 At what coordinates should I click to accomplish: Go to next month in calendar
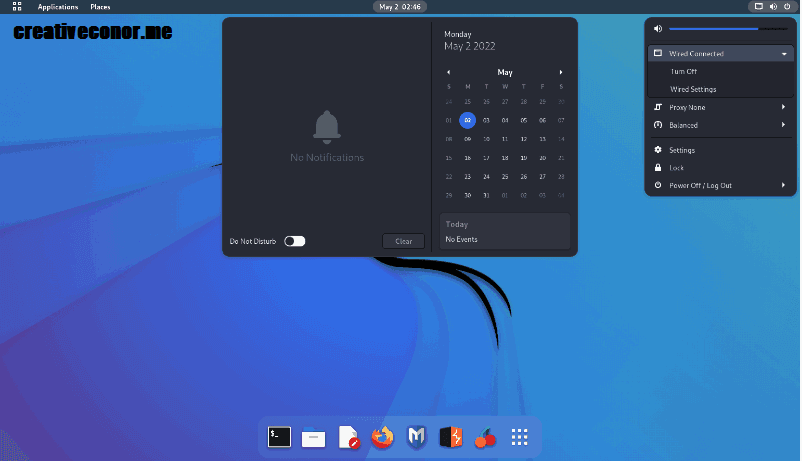561,72
